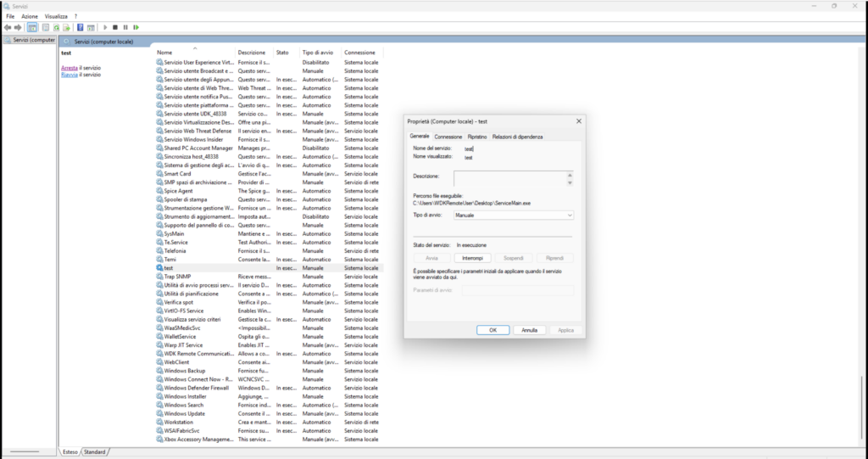
Task: Click the Pause service toolbar icon
Action: [125, 27]
